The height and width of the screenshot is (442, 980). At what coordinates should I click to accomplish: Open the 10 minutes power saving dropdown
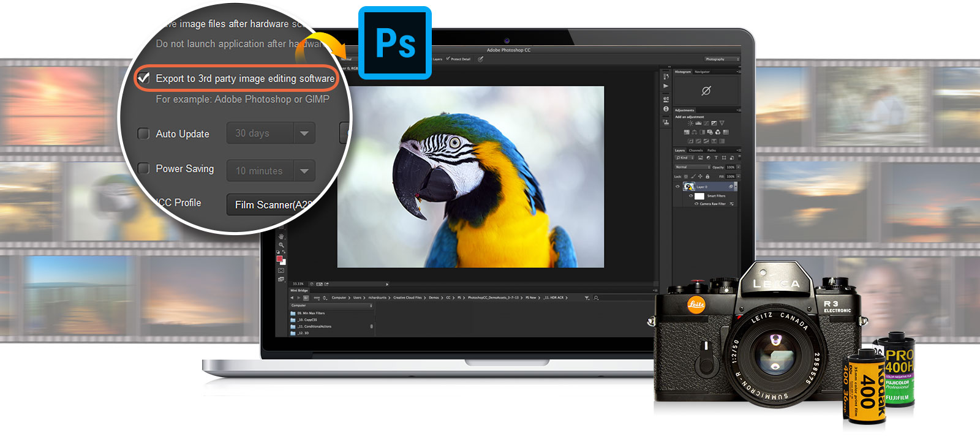point(271,171)
